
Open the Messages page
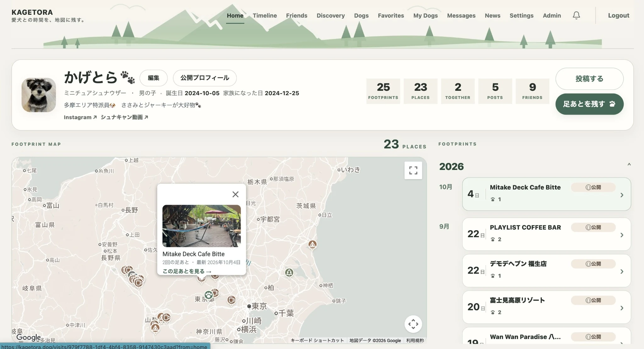point(461,15)
